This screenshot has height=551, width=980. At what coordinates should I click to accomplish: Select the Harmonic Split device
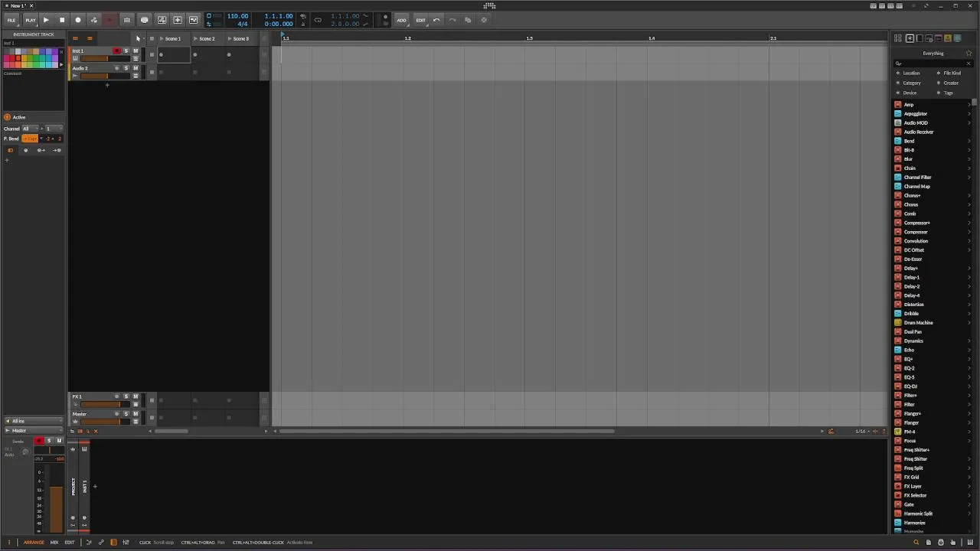point(918,514)
